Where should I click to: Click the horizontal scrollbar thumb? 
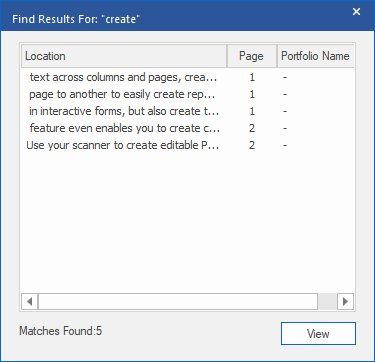[x=178, y=302]
